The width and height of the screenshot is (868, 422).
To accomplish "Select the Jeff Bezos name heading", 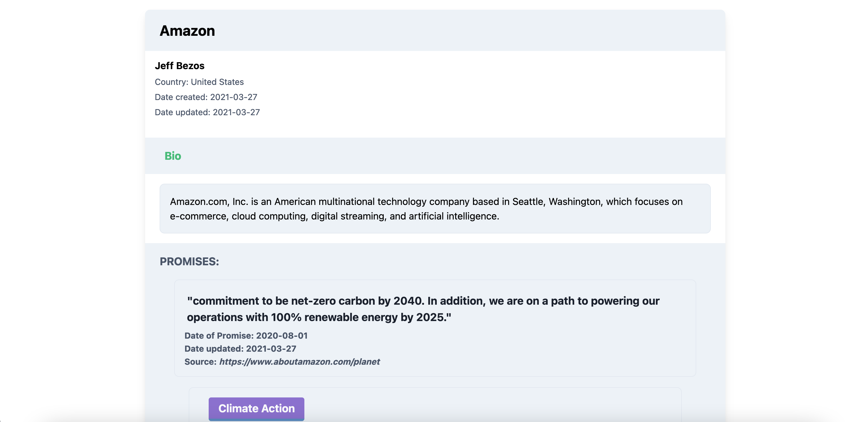I will click(179, 66).
